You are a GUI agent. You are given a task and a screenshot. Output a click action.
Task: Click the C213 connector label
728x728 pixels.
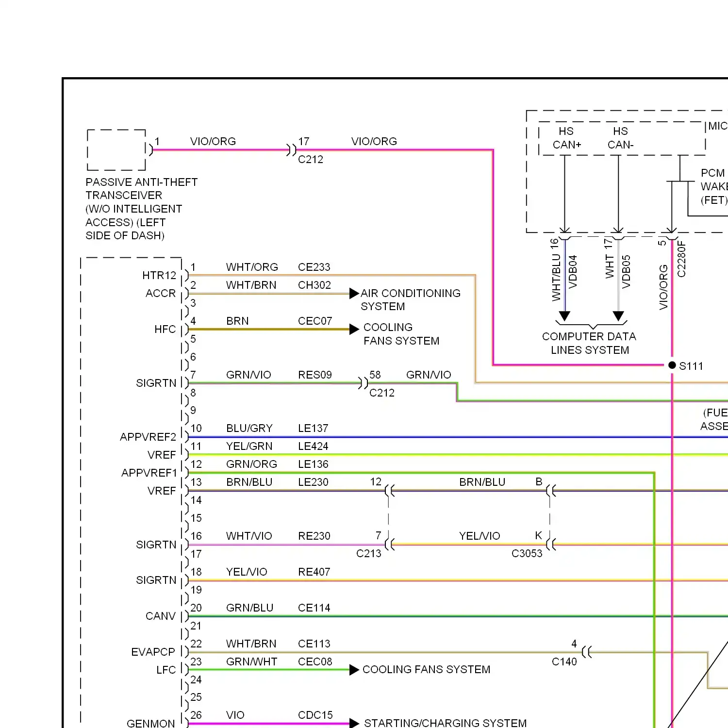(369, 554)
